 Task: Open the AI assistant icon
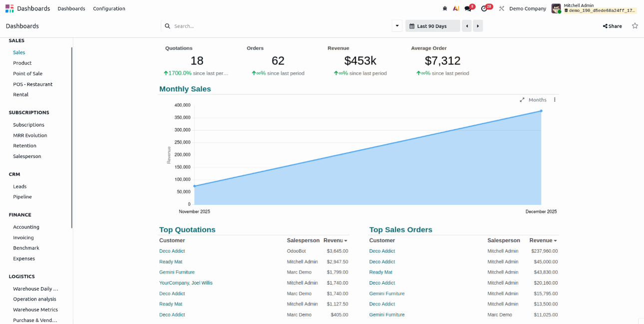tap(456, 8)
